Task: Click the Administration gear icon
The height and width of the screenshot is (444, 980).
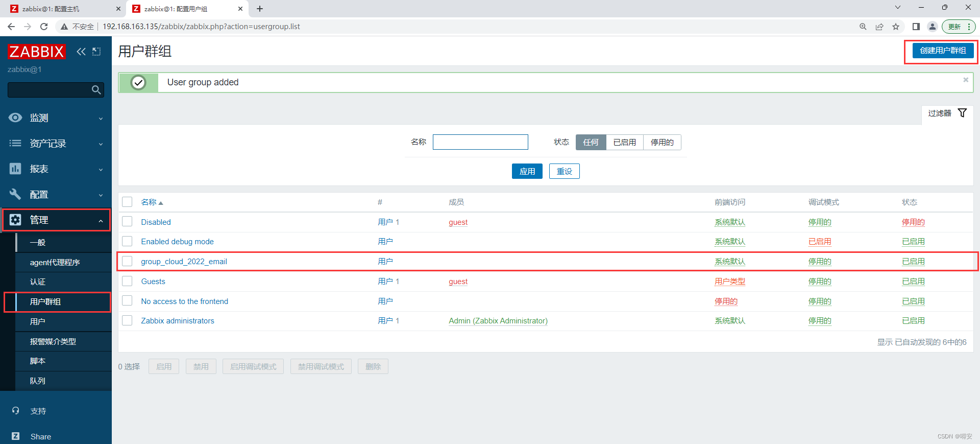Action: [x=15, y=220]
